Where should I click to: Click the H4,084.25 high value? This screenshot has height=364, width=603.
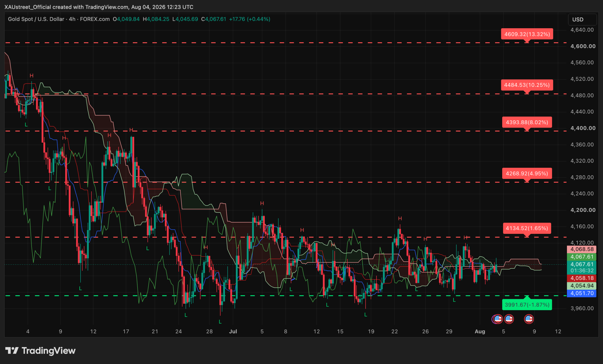click(156, 19)
